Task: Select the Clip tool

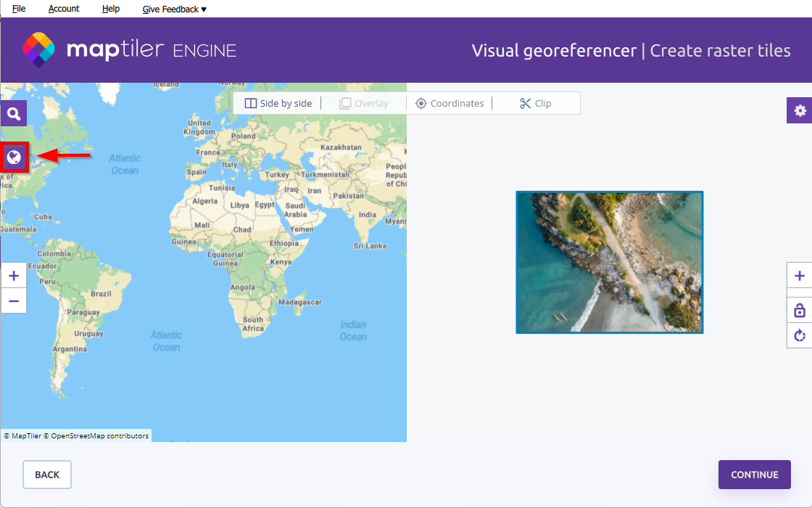Action: (536, 104)
